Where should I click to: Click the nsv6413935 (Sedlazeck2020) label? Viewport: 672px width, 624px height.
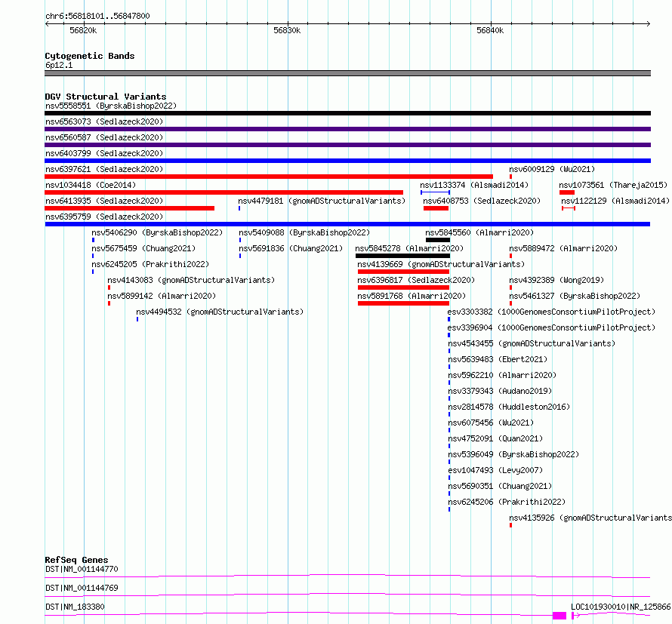tap(104, 201)
